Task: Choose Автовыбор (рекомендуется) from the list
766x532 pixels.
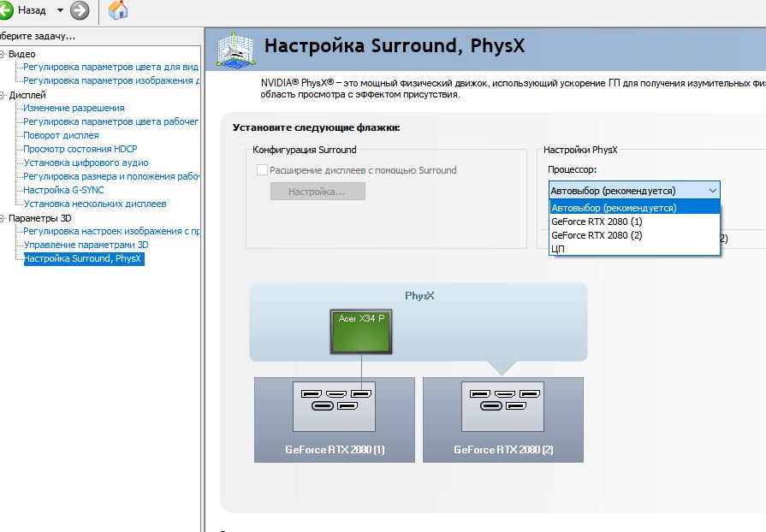Action: click(634, 208)
